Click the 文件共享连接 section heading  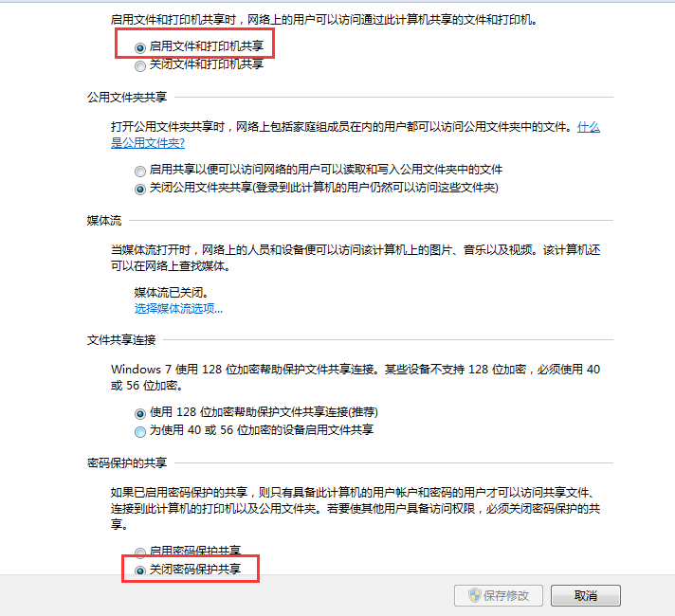pos(121,340)
